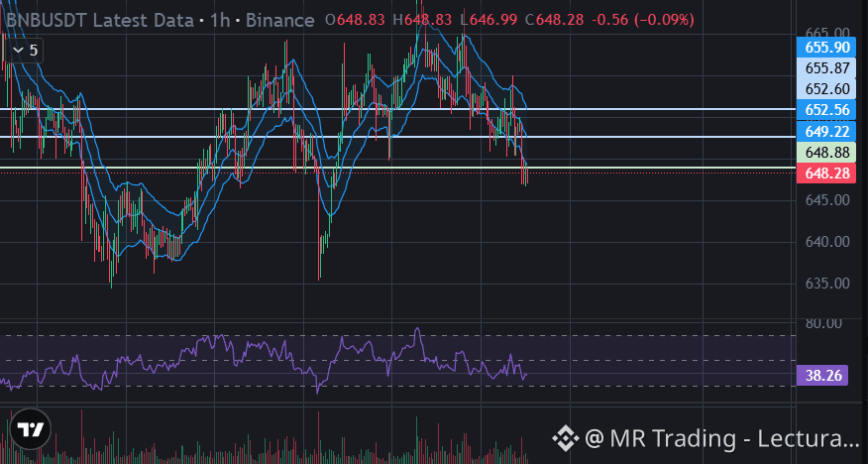Expand the collapsed indicators legend showing 5

[x=26, y=51]
